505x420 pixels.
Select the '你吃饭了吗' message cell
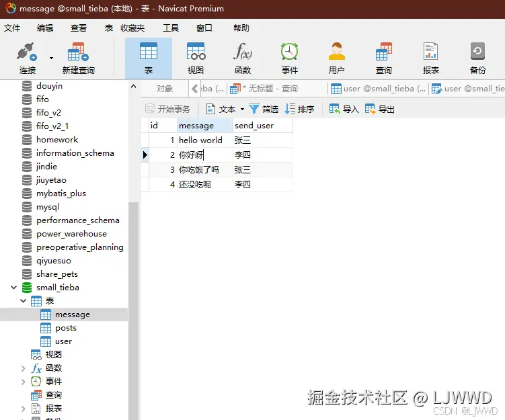tap(205, 170)
